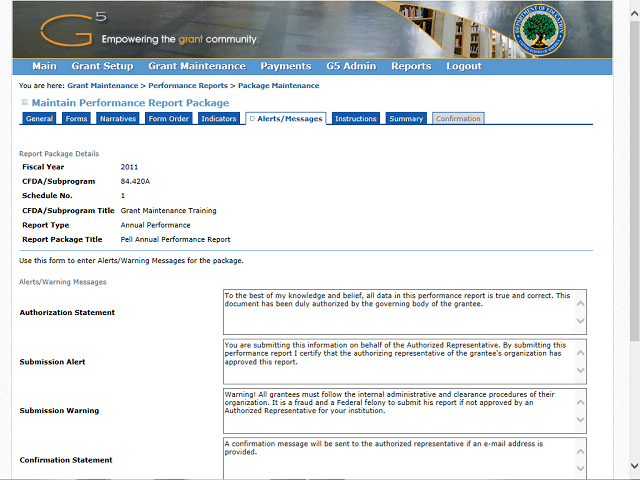Switch to the Narratives tab
Screen dimensions: 640x480
[x=118, y=118]
